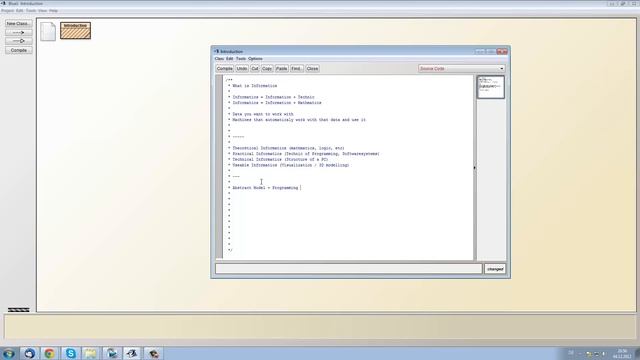Open the Help menu in BlueJ

(x=53, y=11)
